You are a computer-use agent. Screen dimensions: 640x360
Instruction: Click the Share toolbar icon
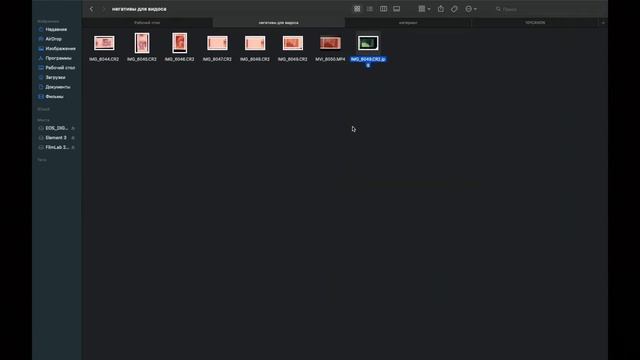tap(441, 9)
